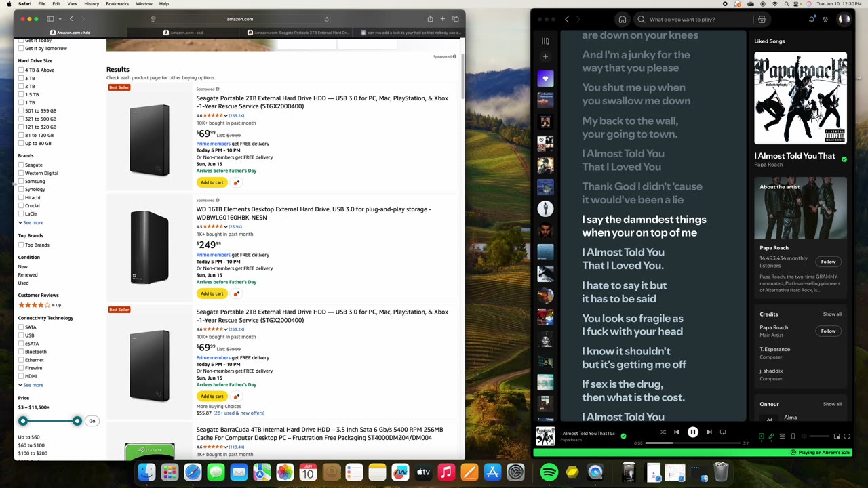
Task: Go back in Safari
Action: [x=71, y=19]
